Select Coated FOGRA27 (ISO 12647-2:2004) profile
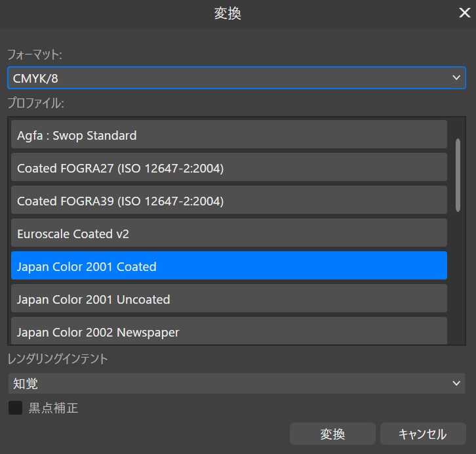 (x=229, y=167)
